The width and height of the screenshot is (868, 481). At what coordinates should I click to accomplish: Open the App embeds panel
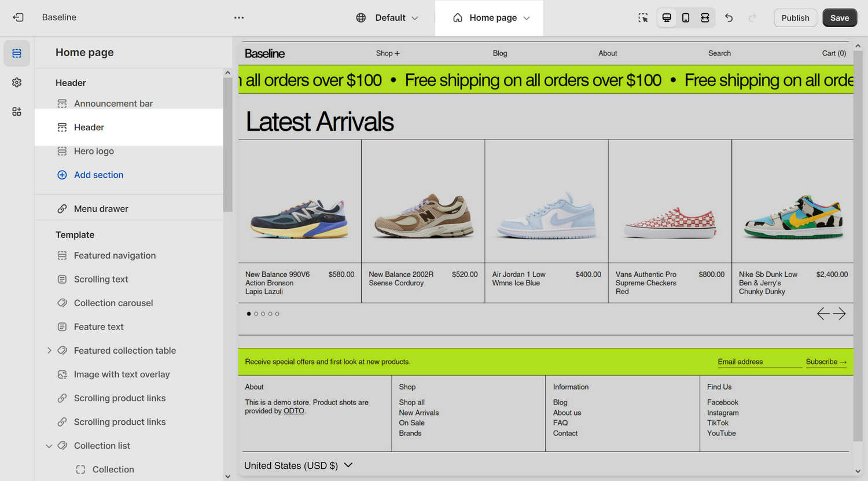tap(17, 111)
